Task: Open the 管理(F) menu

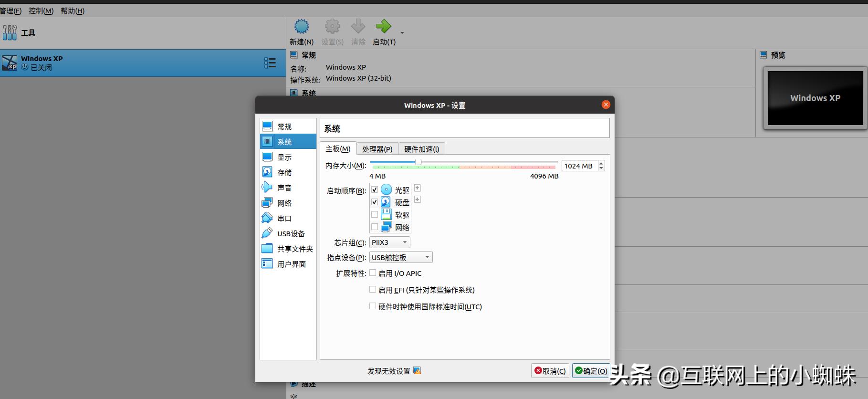Action: (10, 10)
